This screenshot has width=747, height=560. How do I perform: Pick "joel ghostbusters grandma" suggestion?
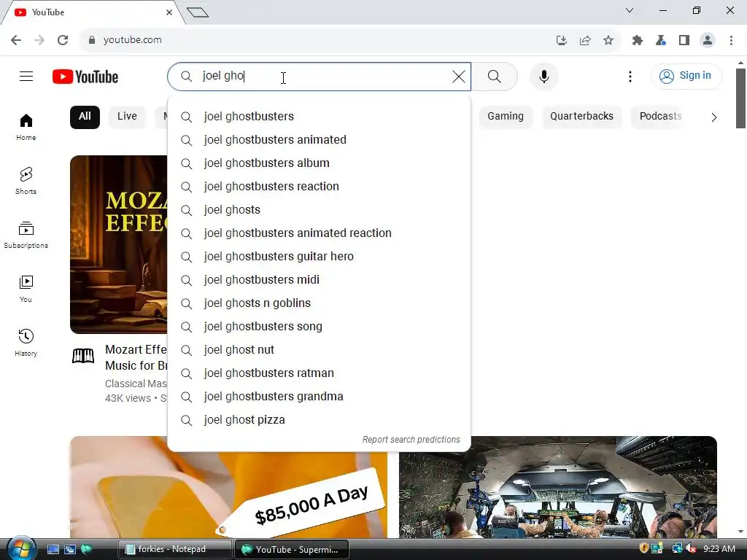click(x=320, y=397)
